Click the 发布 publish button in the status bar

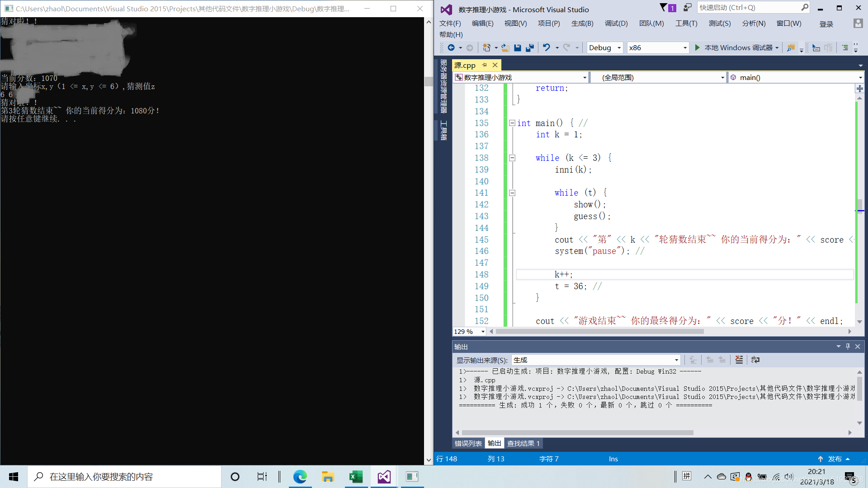tap(835, 459)
